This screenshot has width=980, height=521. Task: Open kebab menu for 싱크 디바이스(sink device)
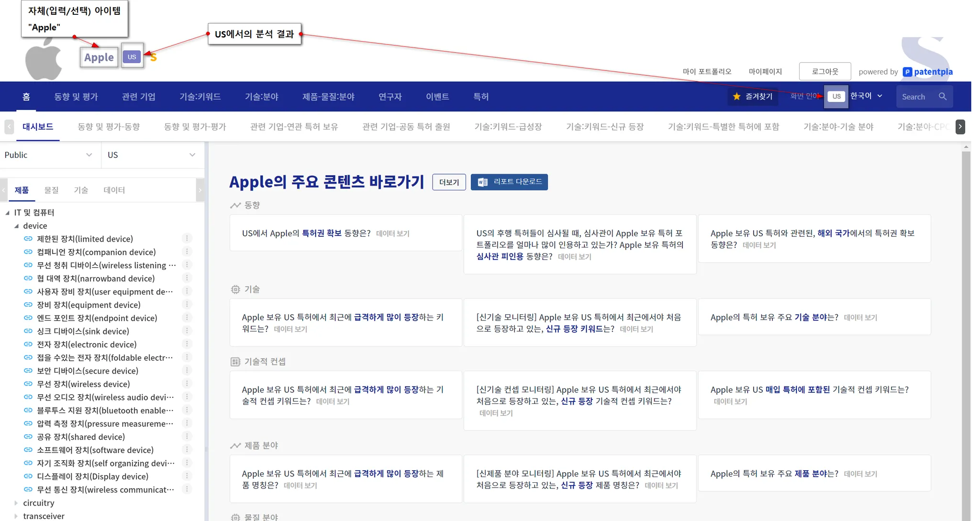[187, 331]
